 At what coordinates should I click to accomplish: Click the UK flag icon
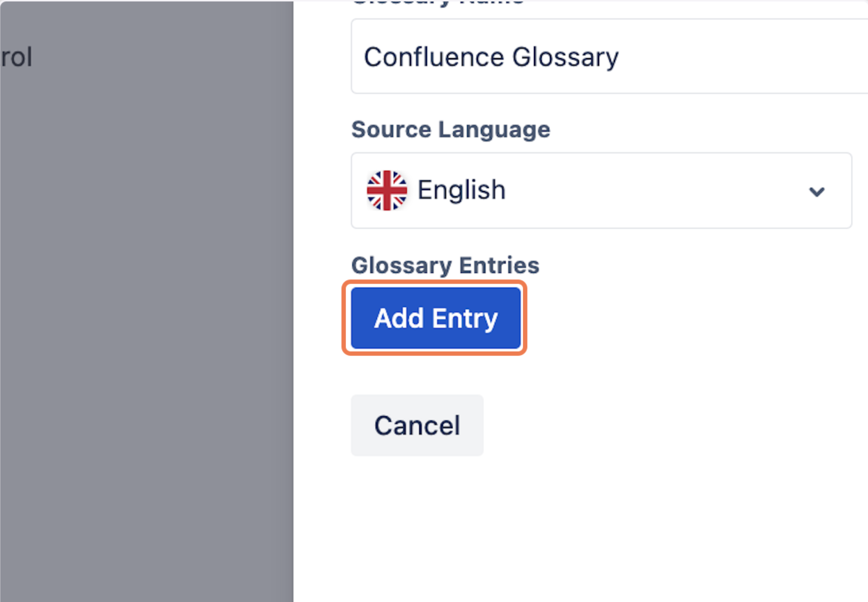pyautogui.click(x=387, y=190)
